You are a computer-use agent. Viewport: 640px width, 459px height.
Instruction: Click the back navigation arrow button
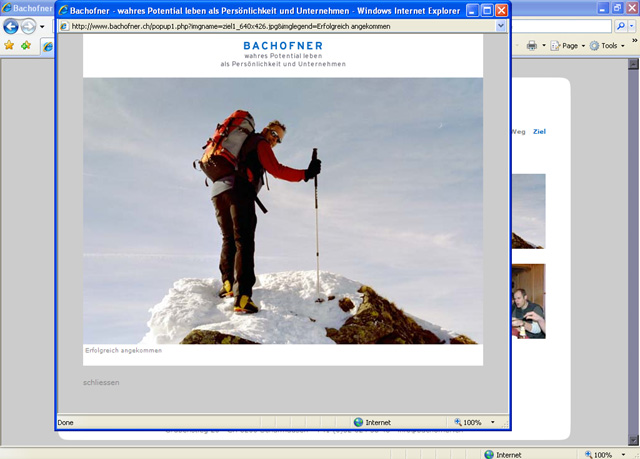point(11,27)
